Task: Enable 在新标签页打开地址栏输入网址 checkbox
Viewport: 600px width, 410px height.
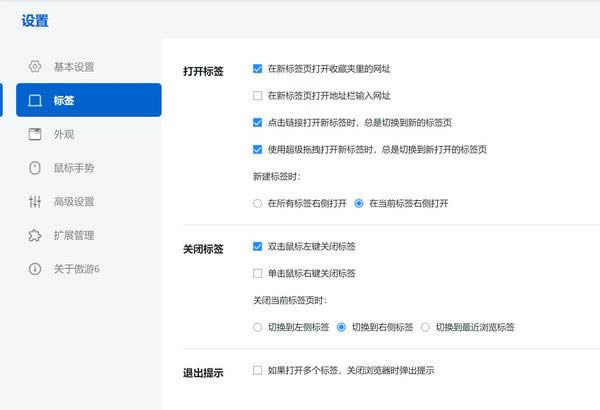Action: pyautogui.click(x=258, y=96)
